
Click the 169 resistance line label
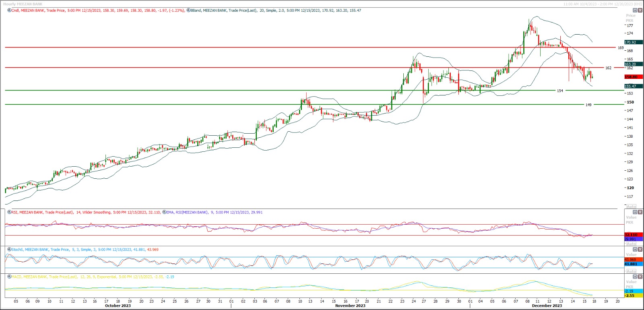pyautogui.click(x=621, y=48)
